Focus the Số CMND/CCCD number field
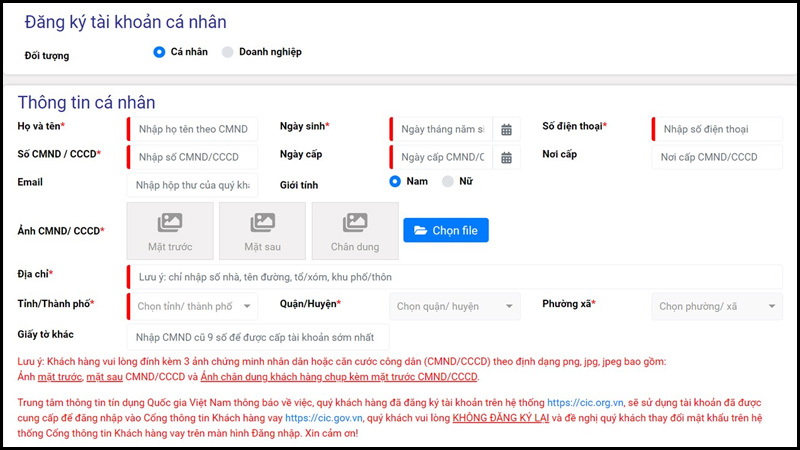Image resolution: width=800 pixels, height=450 pixels. coord(192,157)
